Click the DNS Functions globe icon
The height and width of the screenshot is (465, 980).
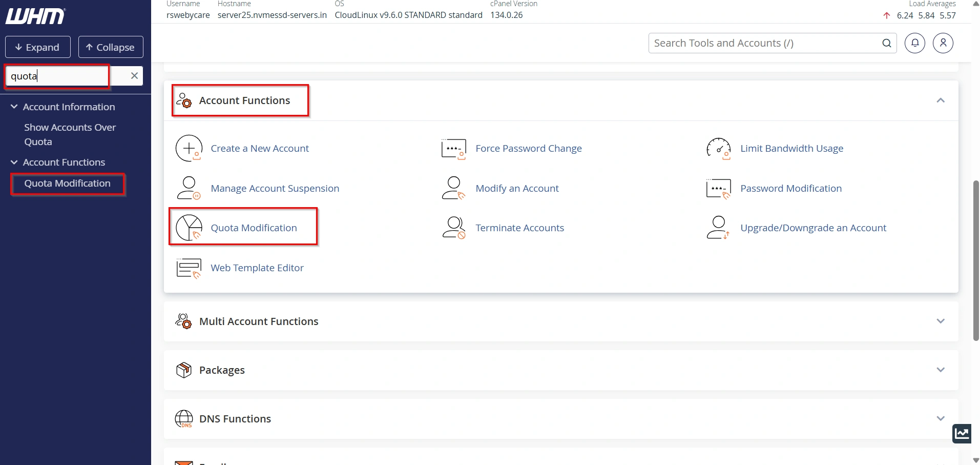point(184,418)
